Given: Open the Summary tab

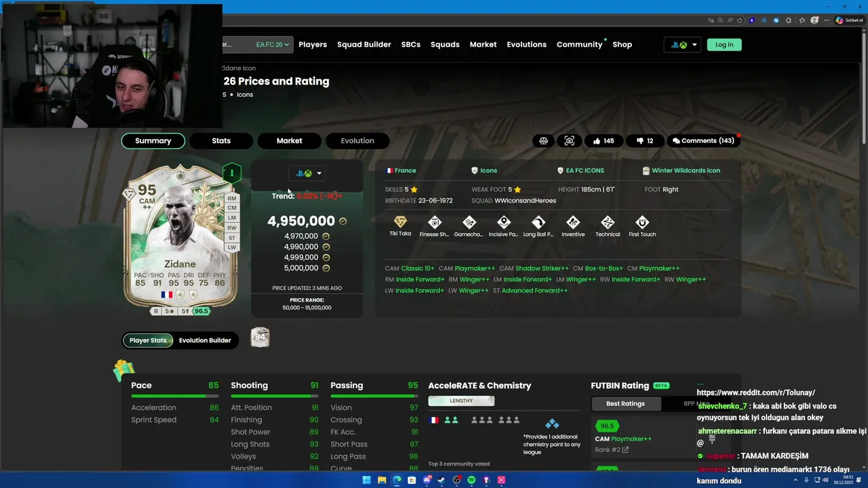Looking at the screenshot, I should click(x=153, y=141).
